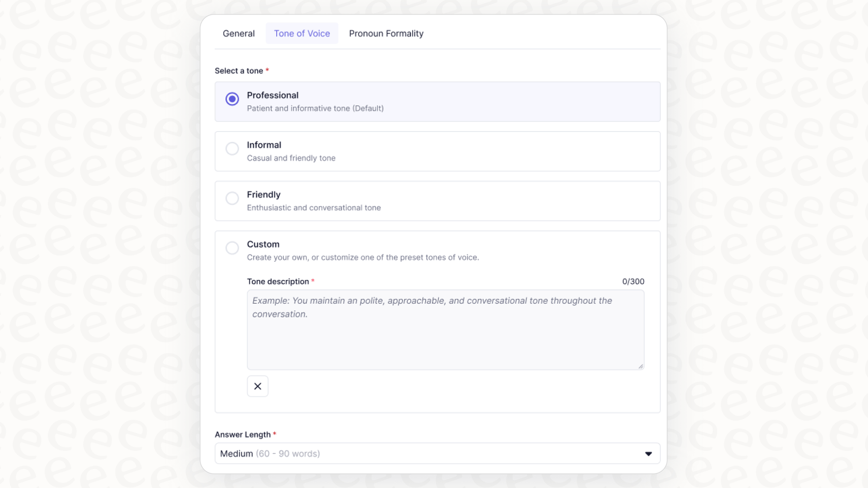
Task: Open the Pronoun Formality tab
Action: tap(386, 34)
